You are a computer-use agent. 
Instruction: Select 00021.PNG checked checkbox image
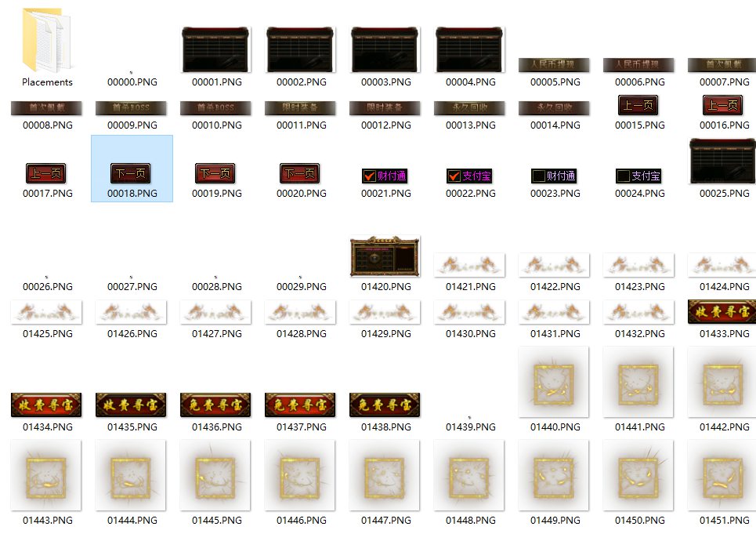coord(385,176)
